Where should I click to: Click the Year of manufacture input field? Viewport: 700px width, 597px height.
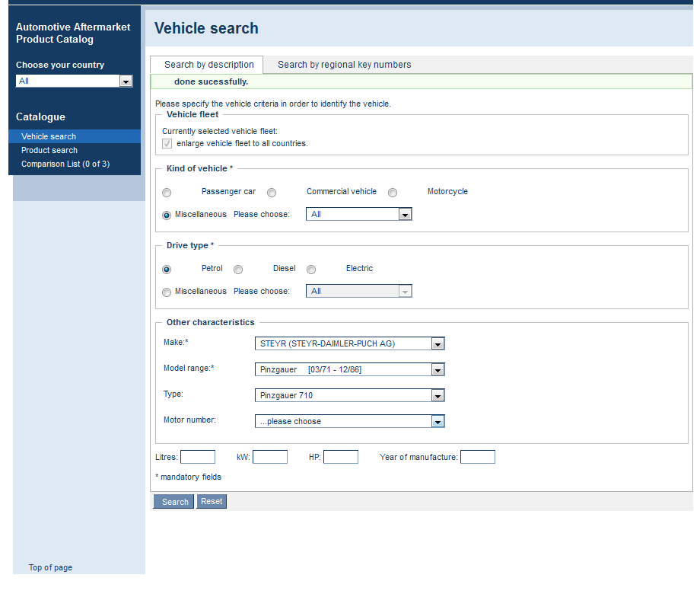coord(477,457)
